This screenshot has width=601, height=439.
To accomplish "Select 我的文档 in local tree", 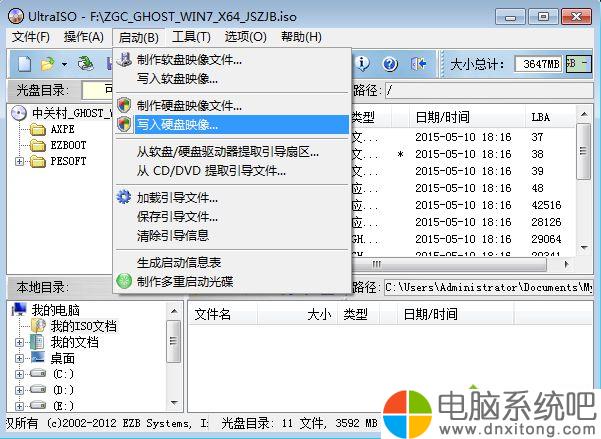I will (65, 342).
